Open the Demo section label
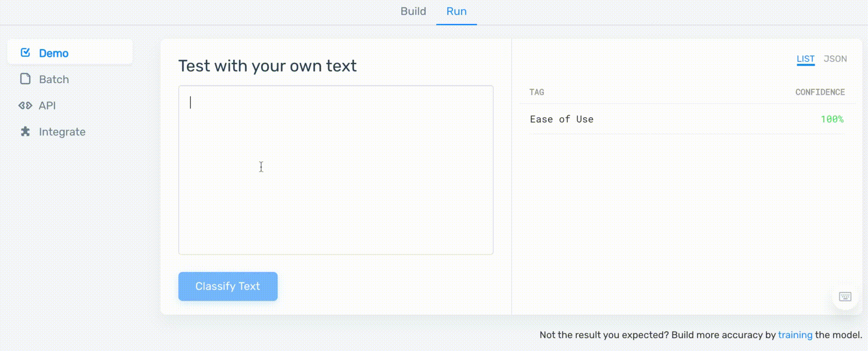The height and width of the screenshot is (351, 868). (x=54, y=53)
